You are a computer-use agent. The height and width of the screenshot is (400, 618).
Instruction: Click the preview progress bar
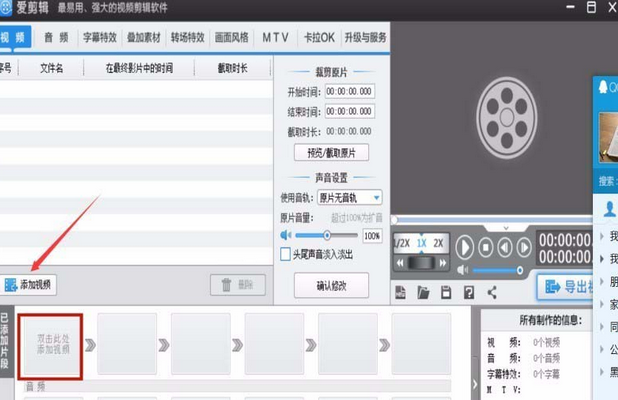(x=492, y=220)
